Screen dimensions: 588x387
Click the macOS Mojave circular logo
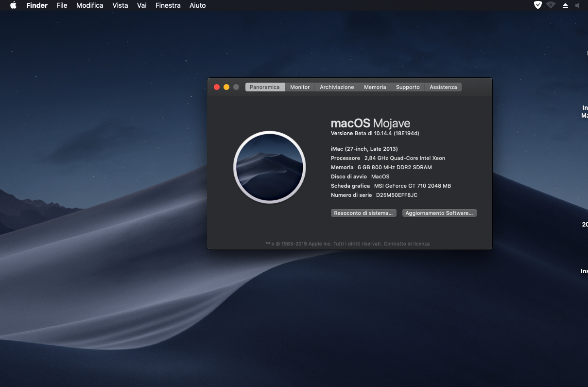[269, 167]
